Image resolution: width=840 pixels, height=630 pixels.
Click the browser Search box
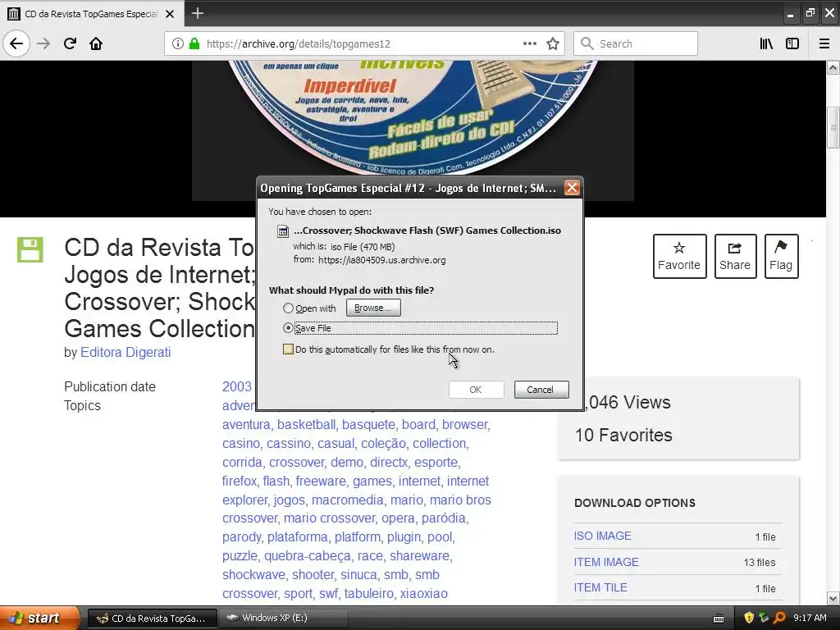coord(636,43)
